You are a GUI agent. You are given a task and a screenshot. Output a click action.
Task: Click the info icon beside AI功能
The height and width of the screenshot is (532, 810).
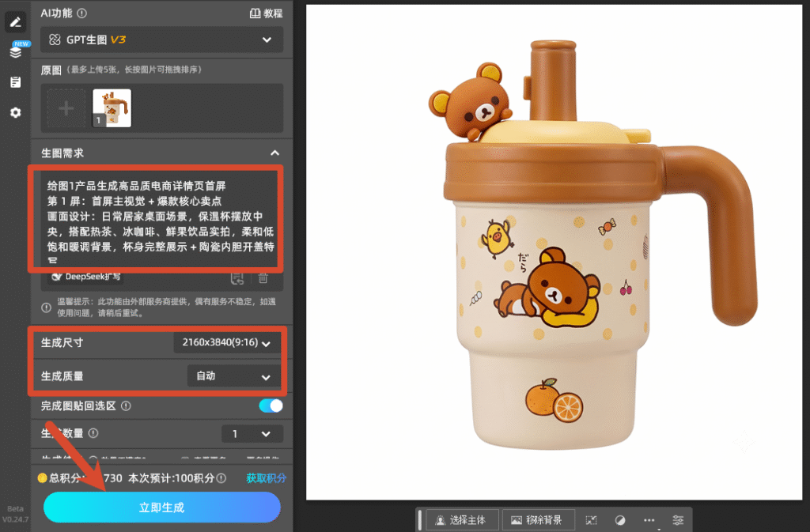(x=81, y=13)
